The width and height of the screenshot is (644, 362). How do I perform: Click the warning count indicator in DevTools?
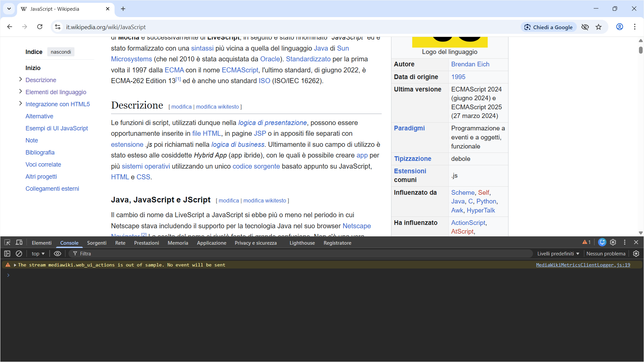point(587,242)
